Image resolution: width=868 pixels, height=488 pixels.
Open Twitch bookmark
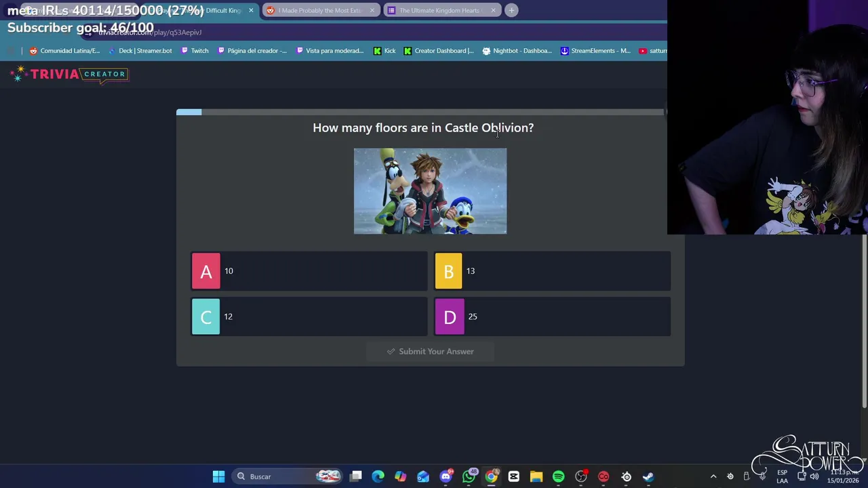pyautogui.click(x=194, y=51)
